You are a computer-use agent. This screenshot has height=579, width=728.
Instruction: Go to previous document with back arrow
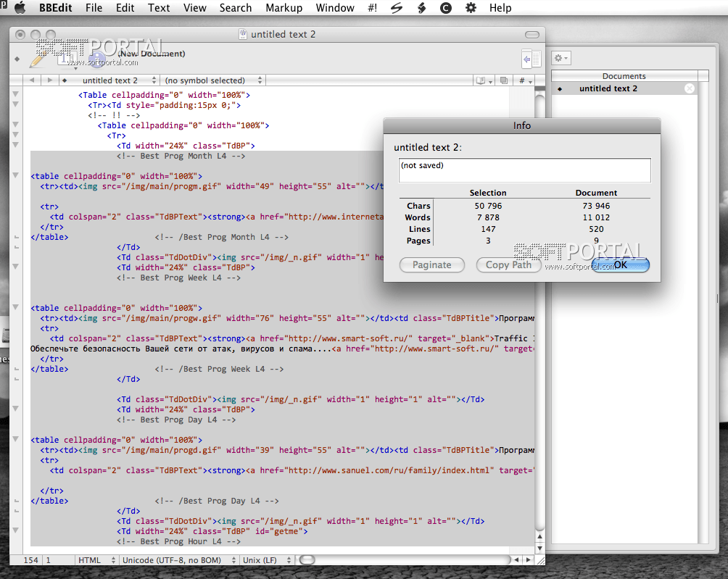[32, 80]
